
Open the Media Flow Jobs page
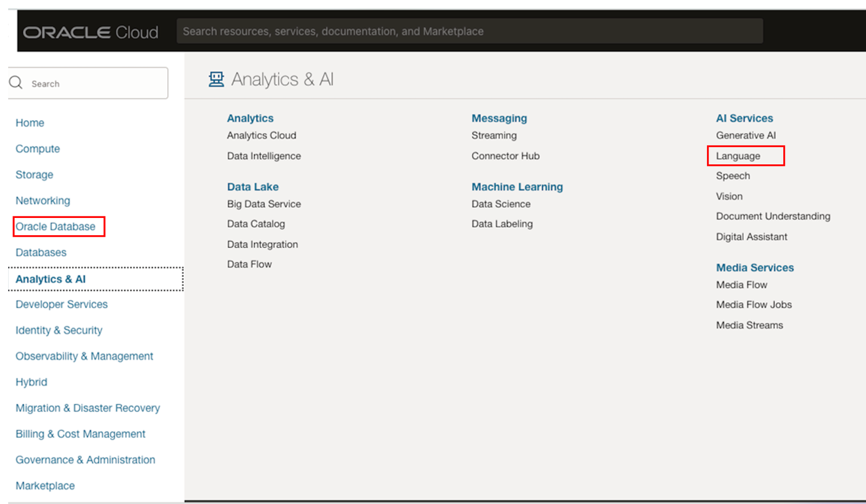tap(753, 304)
